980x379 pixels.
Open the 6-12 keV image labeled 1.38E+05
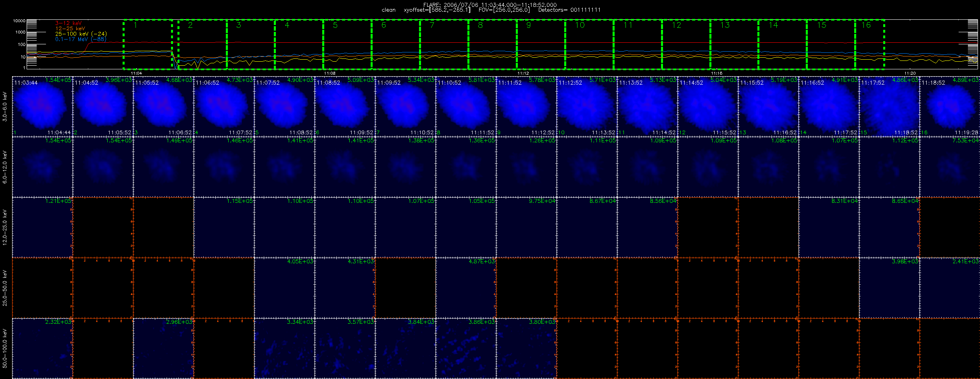pos(405,167)
